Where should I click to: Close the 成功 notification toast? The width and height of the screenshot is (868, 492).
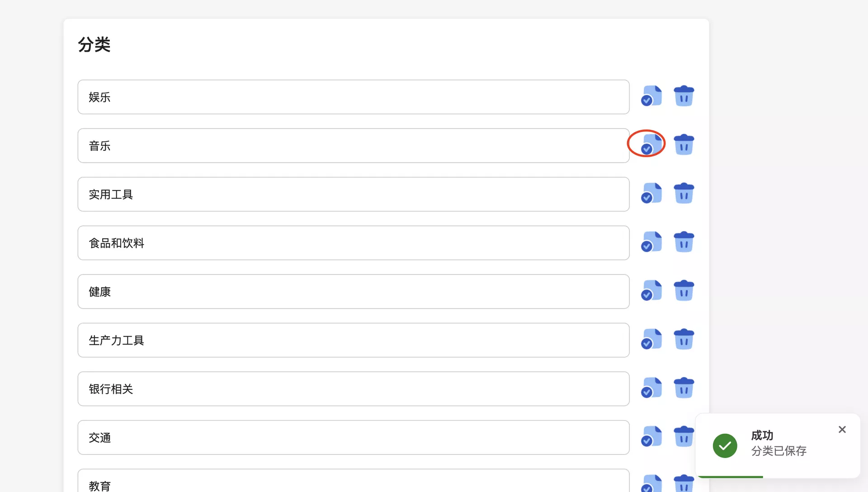point(842,430)
